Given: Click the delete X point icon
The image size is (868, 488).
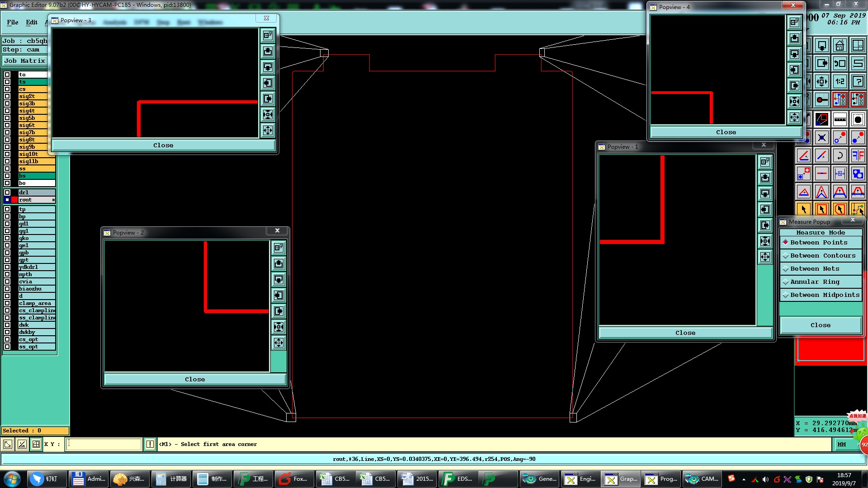Looking at the screenshot, I should tap(821, 137).
